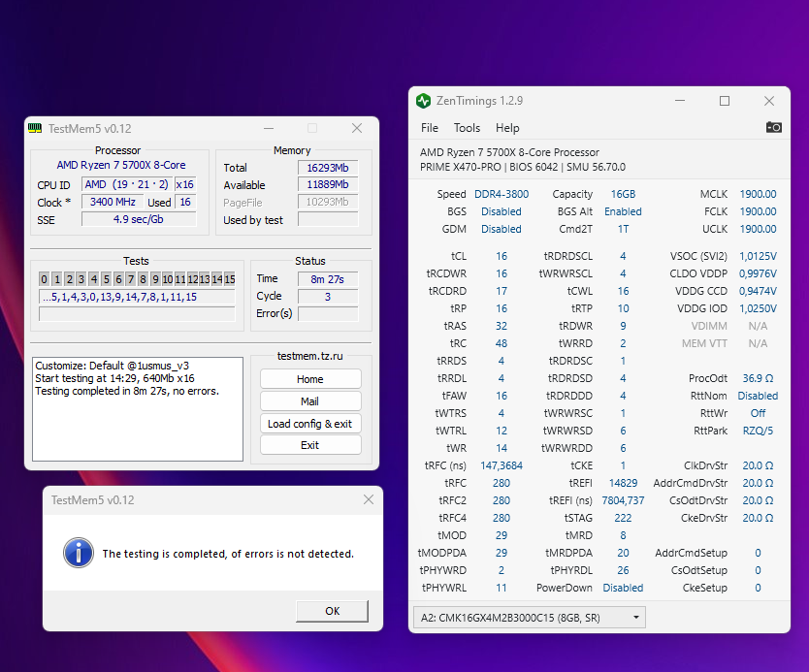Click the PRIME X470-PRO BIOS info line
The width and height of the screenshot is (809, 672).
click(522, 167)
